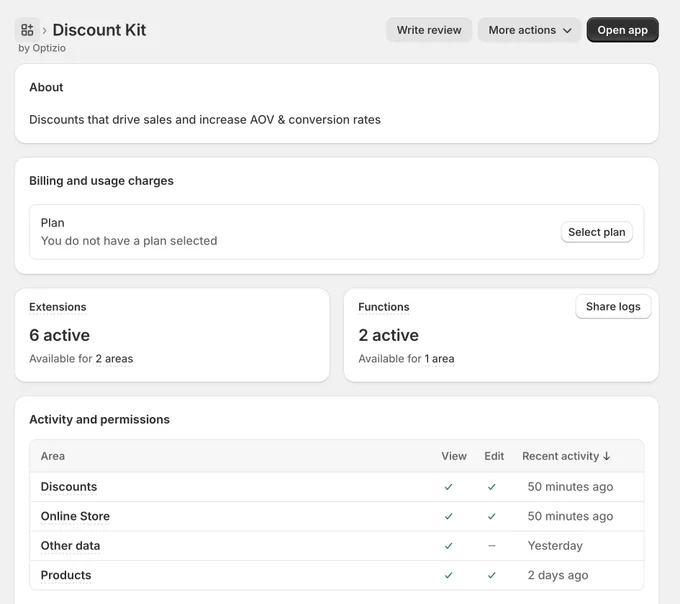Click the Discounts View checkmark
The image size is (680, 604).
point(448,487)
